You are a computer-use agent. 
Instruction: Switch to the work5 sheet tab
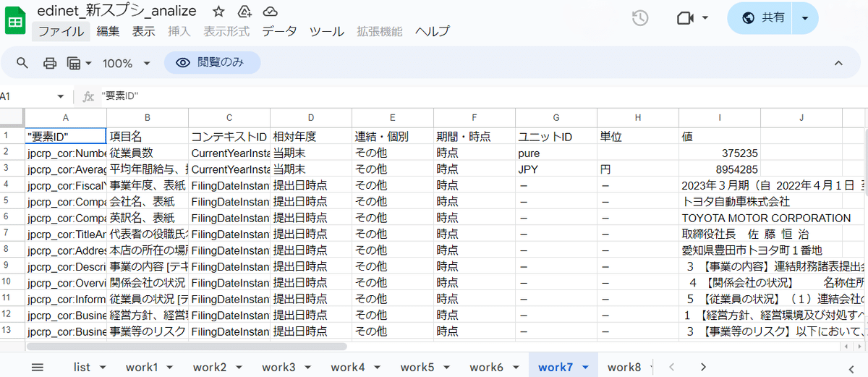417,367
